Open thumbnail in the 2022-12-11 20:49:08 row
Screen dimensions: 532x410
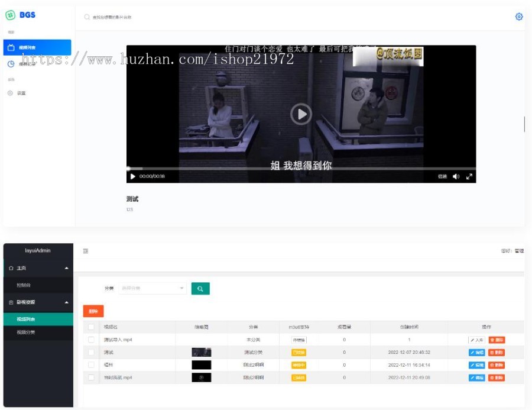coord(201,377)
